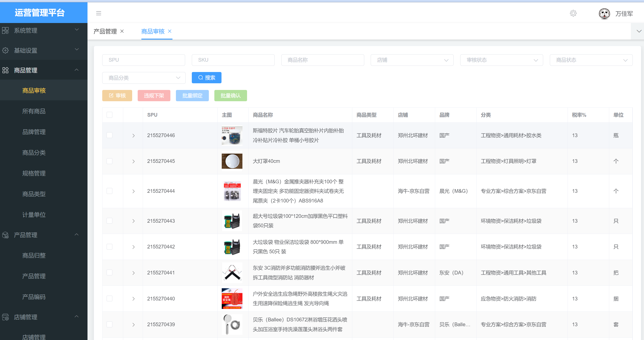Open thumbnail of 超大号垃圾袋 product
This screenshot has width=644, height=340.
pos(232,221)
